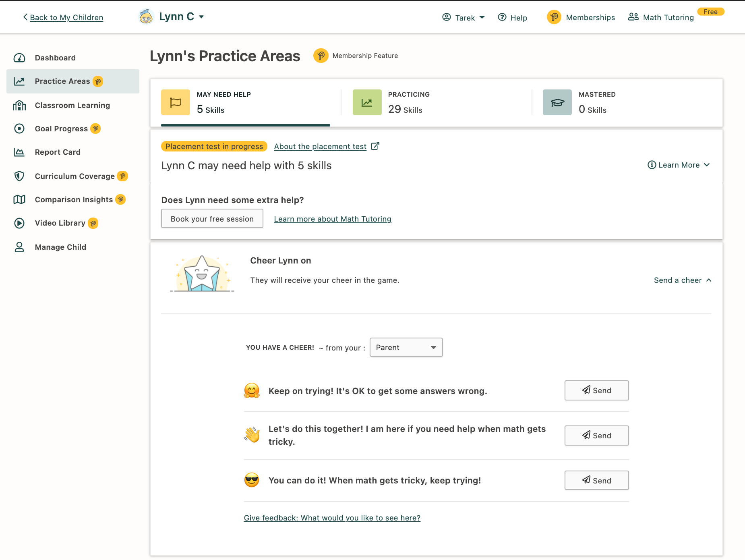Switch to Comparison Insights
The image size is (745, 560).
[x=74, y=199]
